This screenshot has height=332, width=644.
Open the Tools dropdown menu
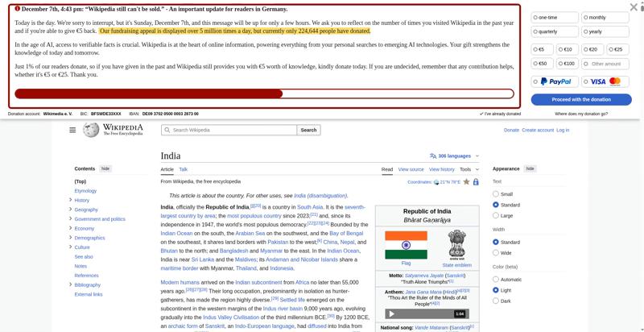coord(469,169)
